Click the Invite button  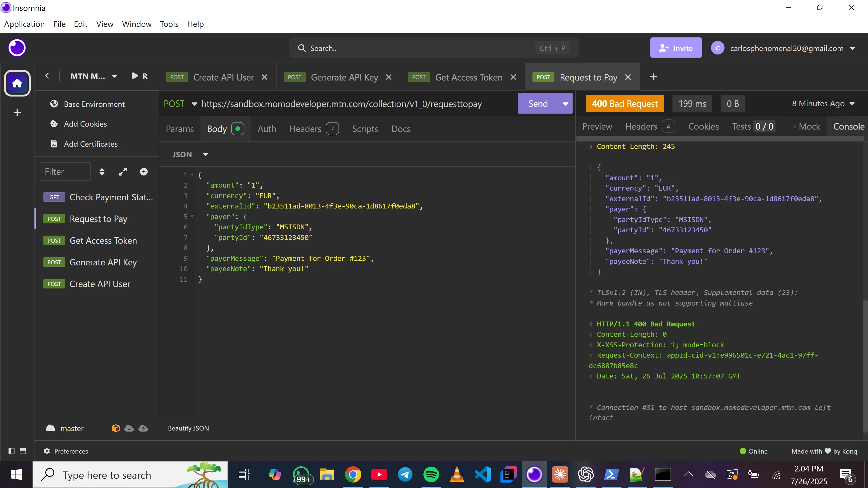click(x=676, y=48)
